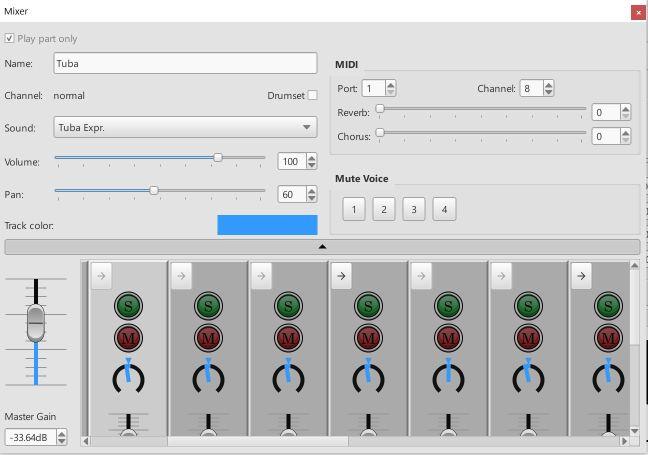
Task: Open the blue Track color swatch
Action: 267,225
